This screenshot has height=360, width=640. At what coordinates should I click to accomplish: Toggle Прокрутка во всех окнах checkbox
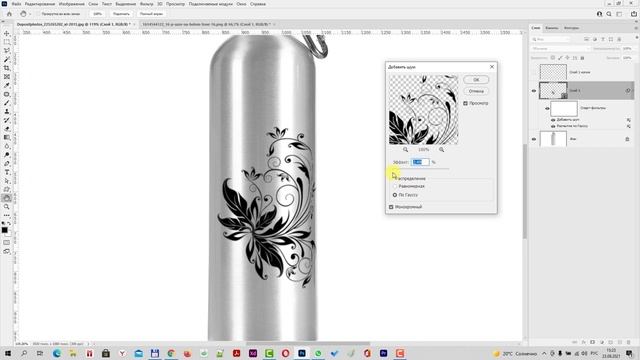click(39, 14)
